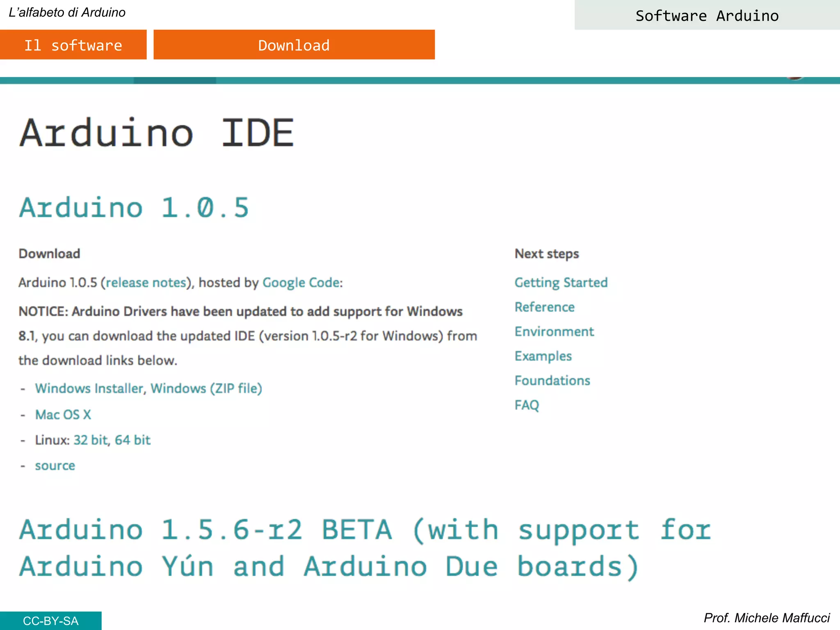The image size is (840, 630).
Task: Click the CC-BY-SA license badge
Action: pyautogui.click(x=50, y=621)
